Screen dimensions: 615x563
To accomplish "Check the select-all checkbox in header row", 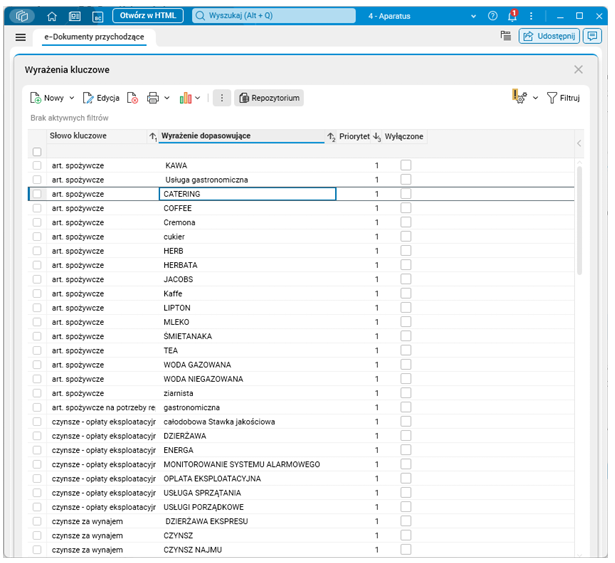I will 37,151.
